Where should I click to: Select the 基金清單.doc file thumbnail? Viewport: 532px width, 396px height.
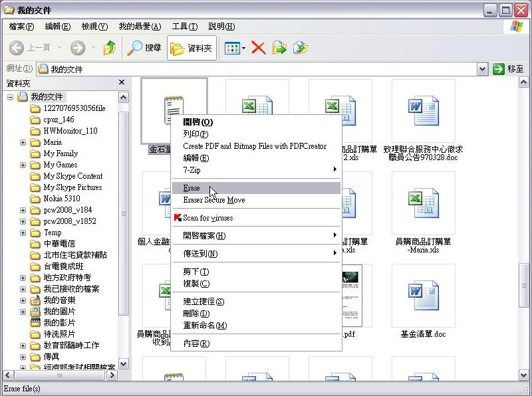[x=424, y=296]
